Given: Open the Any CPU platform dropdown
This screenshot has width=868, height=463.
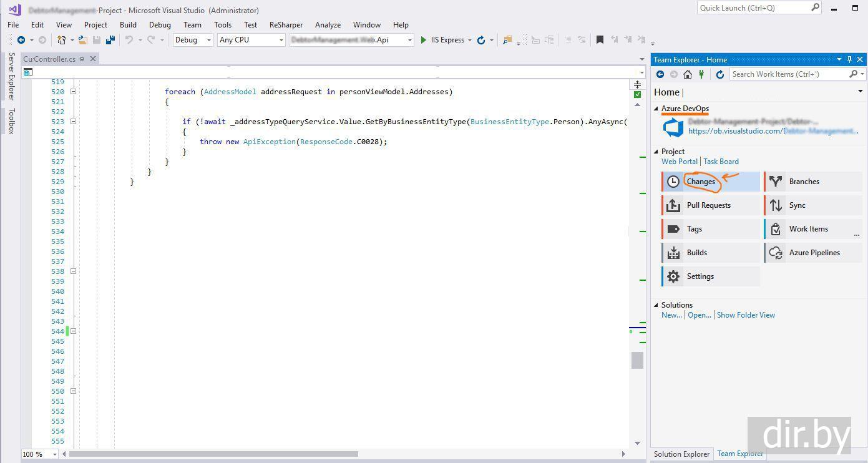Looking at the screenshot, I should [251, 40].
